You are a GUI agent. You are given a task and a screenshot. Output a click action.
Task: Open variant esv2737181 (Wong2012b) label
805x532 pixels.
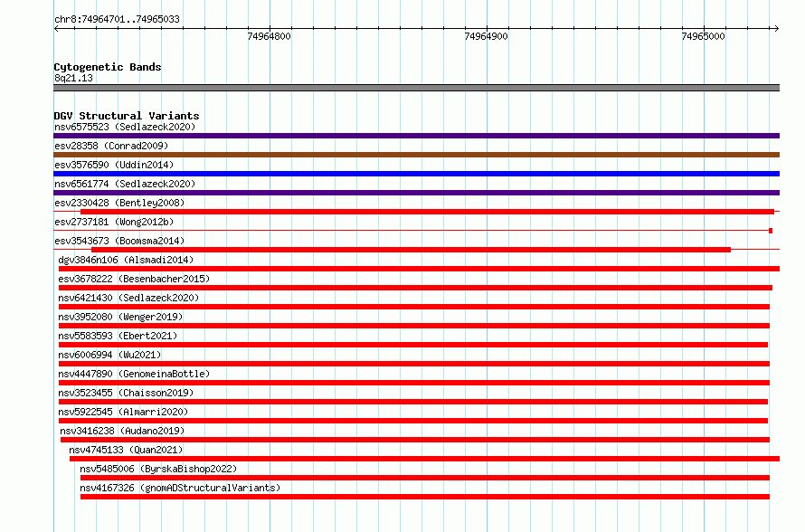114,222
